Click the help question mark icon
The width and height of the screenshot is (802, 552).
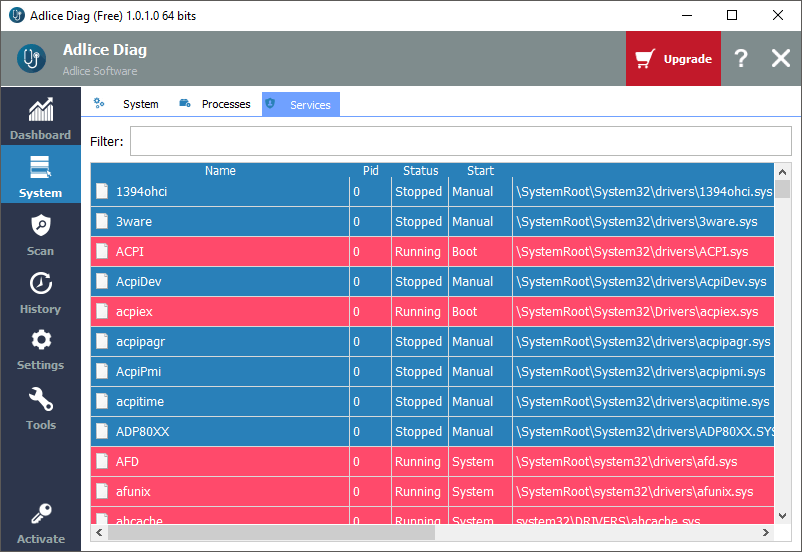click(x=740, y=59)
